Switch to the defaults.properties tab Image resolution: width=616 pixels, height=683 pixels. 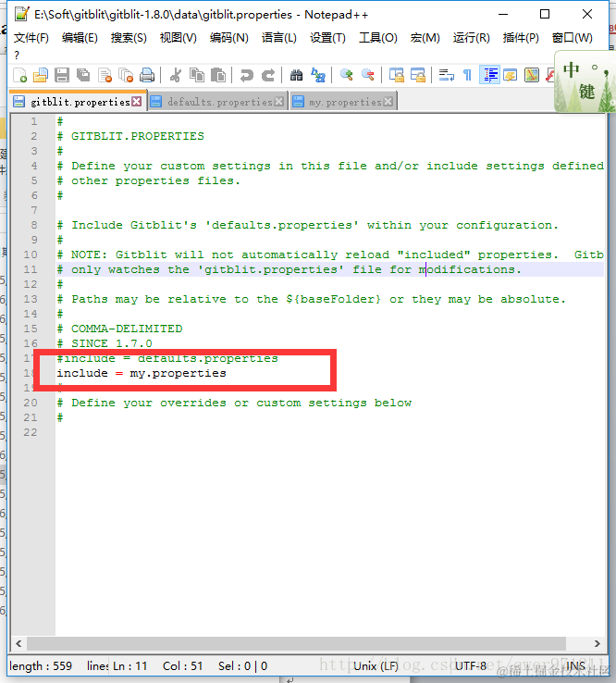[220, 102]
